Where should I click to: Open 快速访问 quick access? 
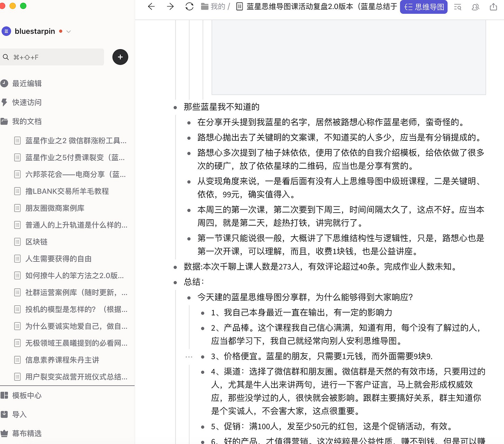(x=27, y=102)
